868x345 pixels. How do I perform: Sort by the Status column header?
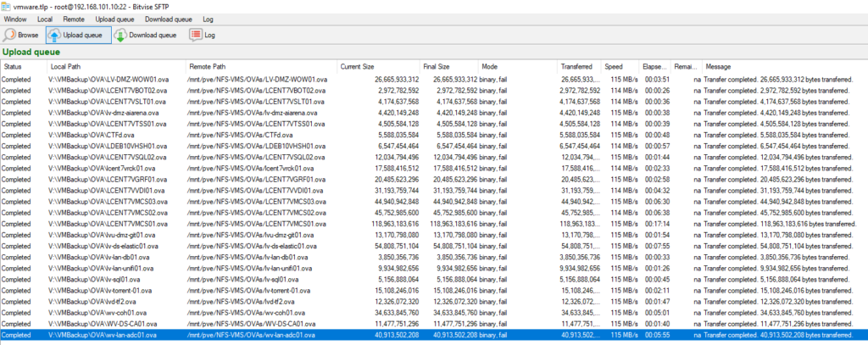(x=23, y=66)
